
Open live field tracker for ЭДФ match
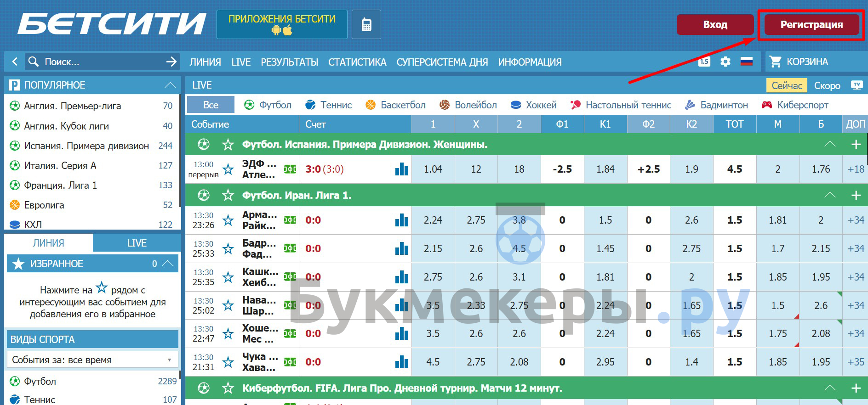tap(290, 169)
